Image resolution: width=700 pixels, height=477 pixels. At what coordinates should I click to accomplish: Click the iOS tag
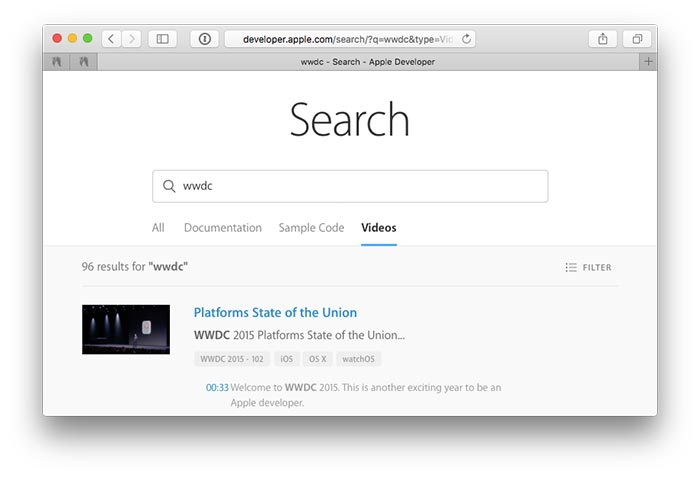point(287,359)
